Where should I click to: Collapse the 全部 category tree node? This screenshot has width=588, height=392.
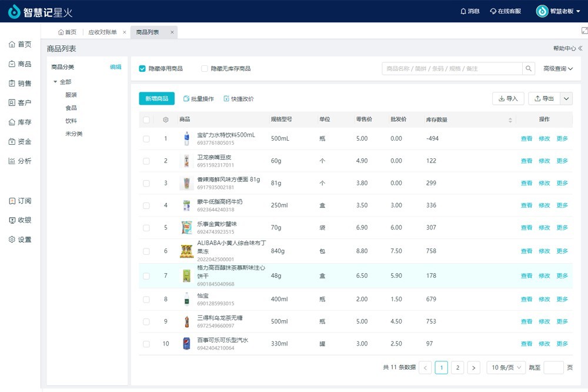pos(55,82)
